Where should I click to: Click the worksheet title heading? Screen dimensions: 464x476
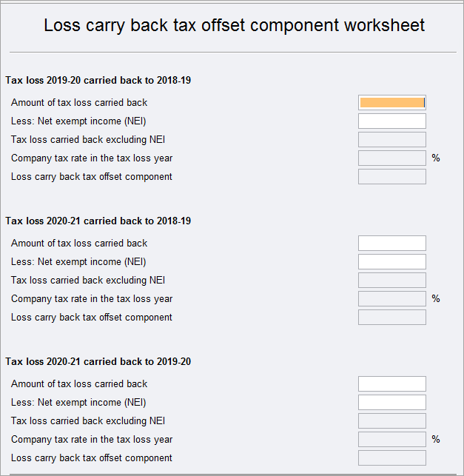pyautogui.click(x=234, y=25)
